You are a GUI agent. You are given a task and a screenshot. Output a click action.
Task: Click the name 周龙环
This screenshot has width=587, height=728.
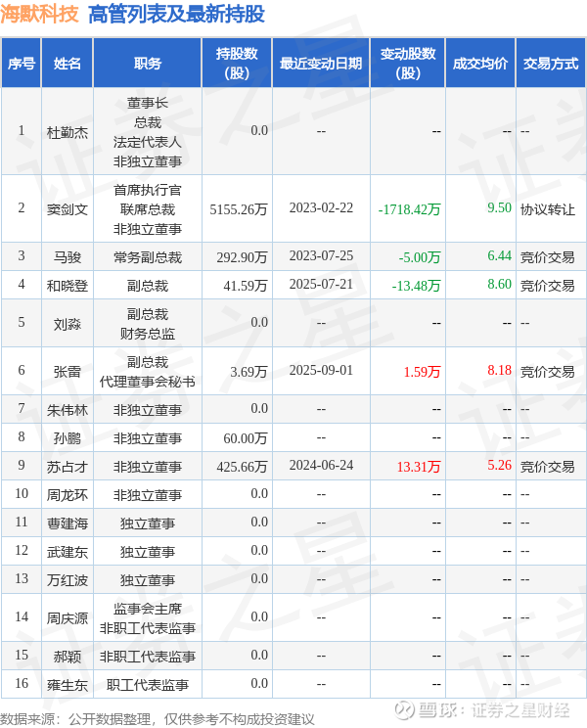[x=68, y=495]
